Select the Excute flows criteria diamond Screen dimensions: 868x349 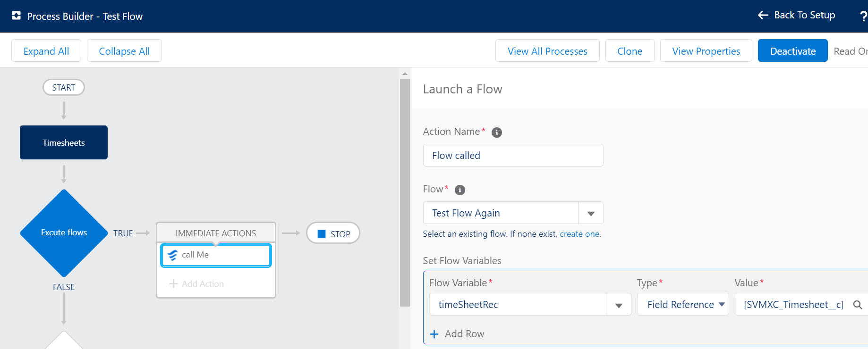click(x=64, y=233)
